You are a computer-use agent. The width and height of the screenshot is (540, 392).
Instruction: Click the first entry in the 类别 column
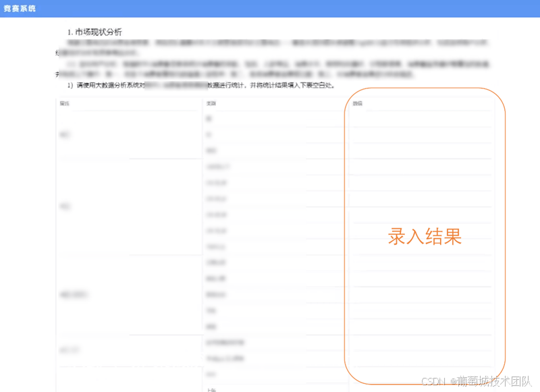click(x=209, y=119)
